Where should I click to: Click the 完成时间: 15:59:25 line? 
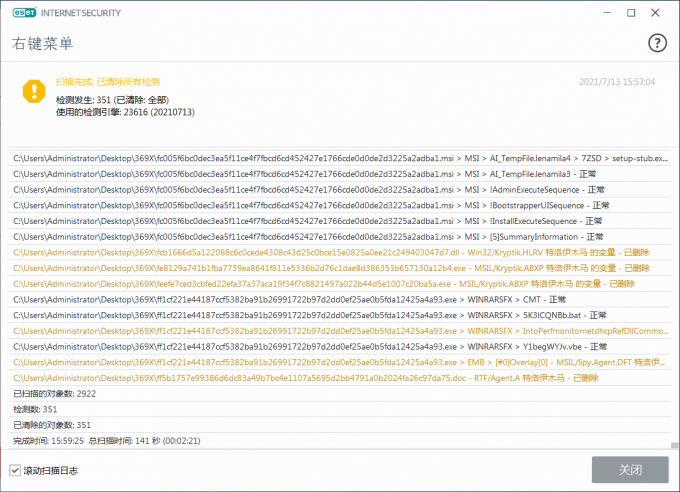(340, 441)
